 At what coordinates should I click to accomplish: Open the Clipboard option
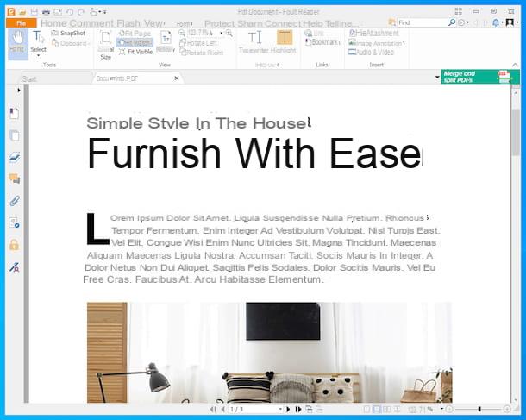(x=70, y=43)
